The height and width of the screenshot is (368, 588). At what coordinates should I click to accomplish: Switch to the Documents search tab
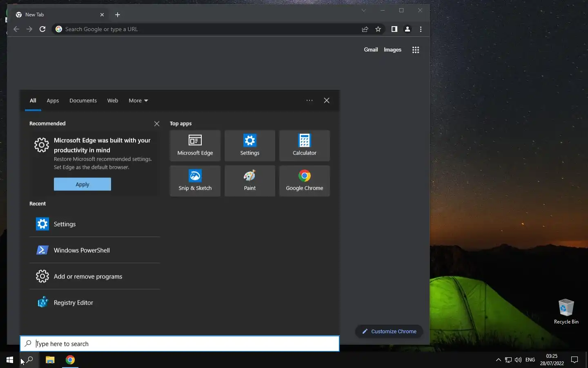[83, 101]
